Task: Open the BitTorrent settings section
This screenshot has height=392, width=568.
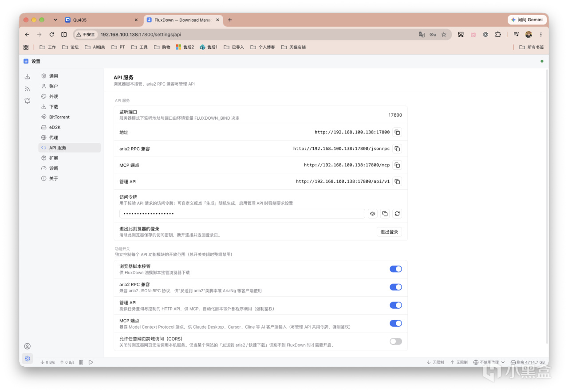Action: 70,117
